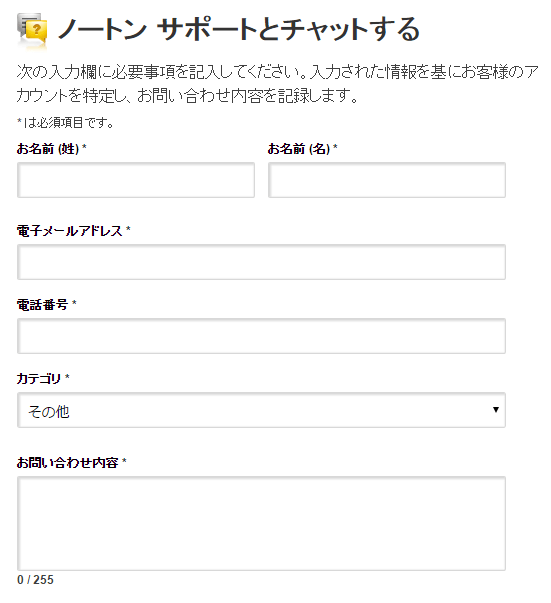
Task: Click the 0 / 255 character counter
Action: [35, 580]
